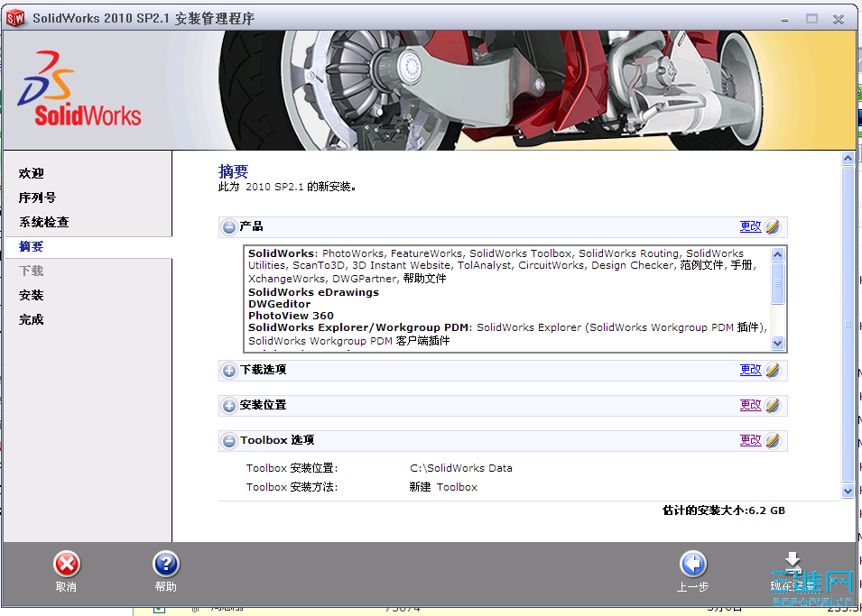Click 'PhotoView 360' in product list
Screen dimensions: 862x616
(291, 316)
